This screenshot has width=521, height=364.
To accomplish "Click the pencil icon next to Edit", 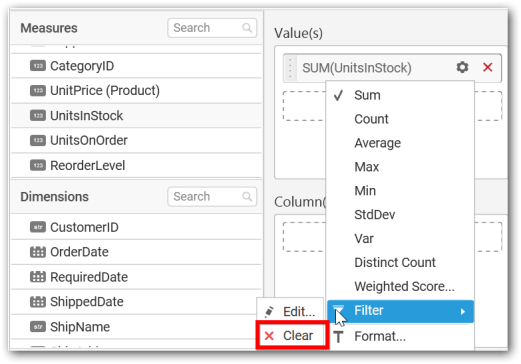I will point(269,312).
